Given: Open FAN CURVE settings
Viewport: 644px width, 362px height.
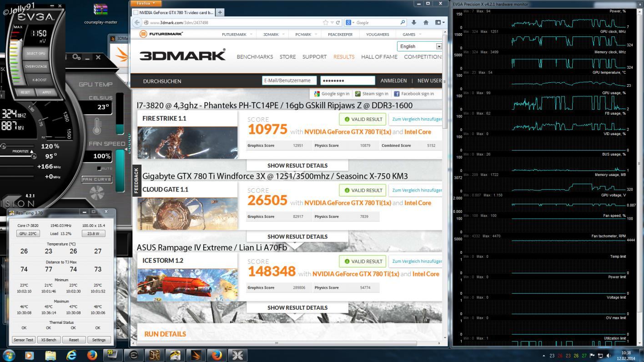Looking at the screenshot, I should click(x=96, y=179).
